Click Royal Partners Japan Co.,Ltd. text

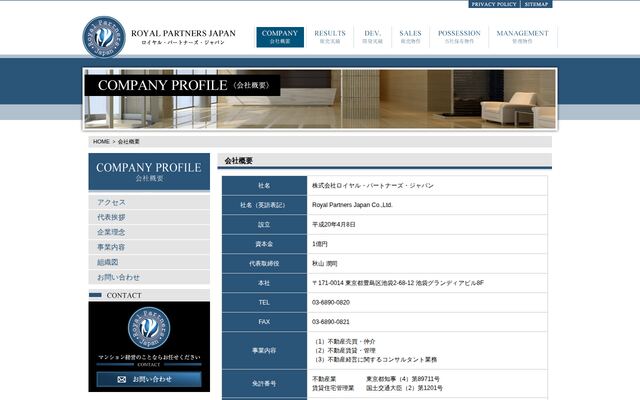pyautogui.click(x=352, y=205)
